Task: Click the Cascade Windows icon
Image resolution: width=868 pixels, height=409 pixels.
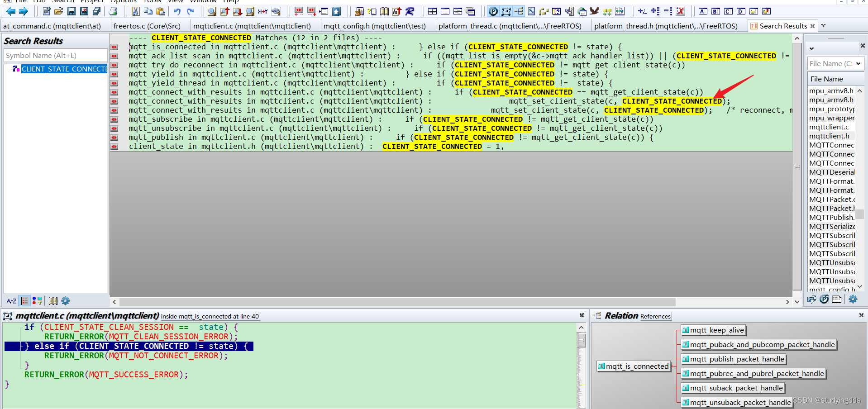Action: pos(471,11)
